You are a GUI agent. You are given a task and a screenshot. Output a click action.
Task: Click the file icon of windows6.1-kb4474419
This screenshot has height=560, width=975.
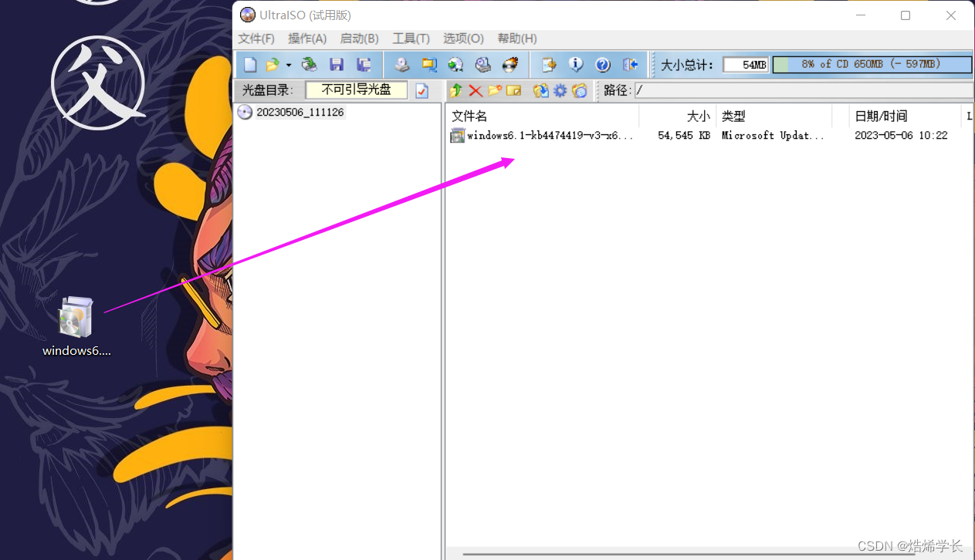(457, 136)
